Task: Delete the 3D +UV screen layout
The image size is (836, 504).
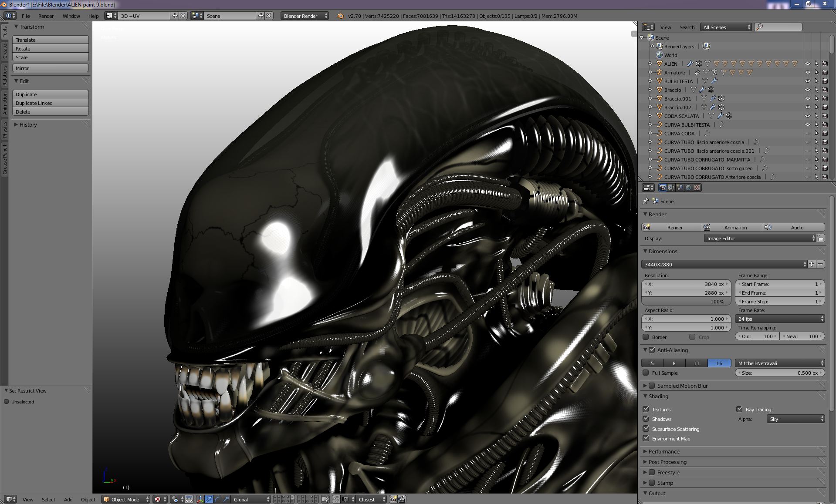Action: tap(183, 16)
